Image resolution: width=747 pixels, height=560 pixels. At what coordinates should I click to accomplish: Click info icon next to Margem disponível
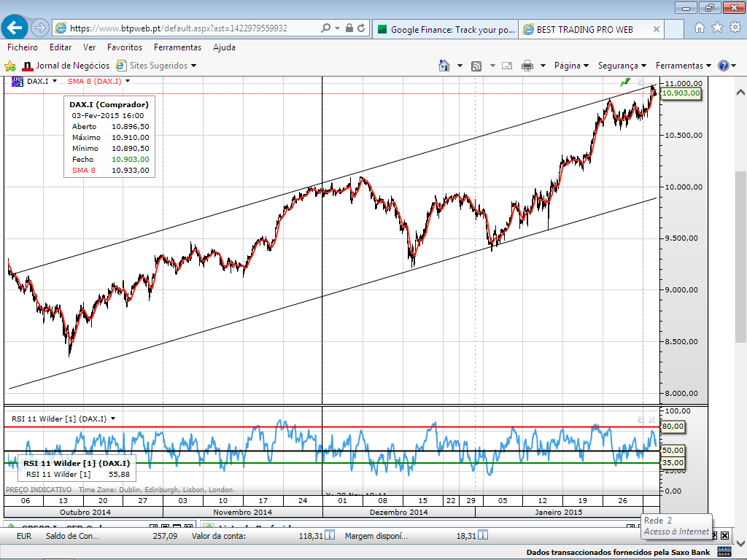[x=482, y=535]
